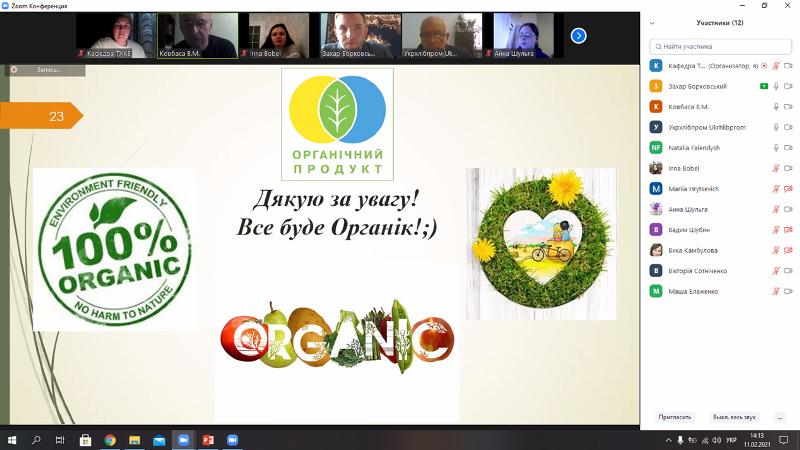The width and height of the screenshot is (800, 450).
Task: Click the muted mic icon on the Кафедра organizer row
Action: 776,66
